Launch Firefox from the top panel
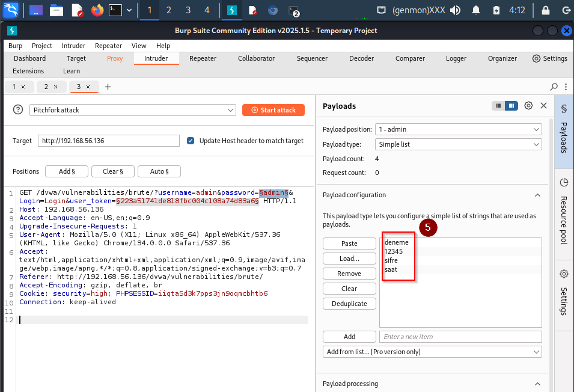Screen dimensions: 574x392 (x=97, y=10)
